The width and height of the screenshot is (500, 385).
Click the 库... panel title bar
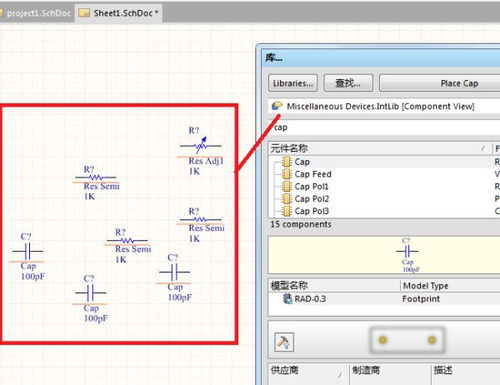click(381, 57)
